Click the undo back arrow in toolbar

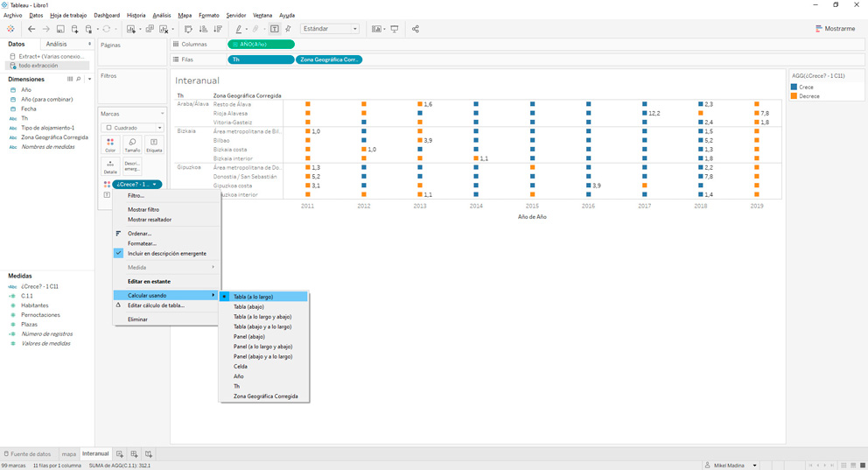tap(31, 29)
